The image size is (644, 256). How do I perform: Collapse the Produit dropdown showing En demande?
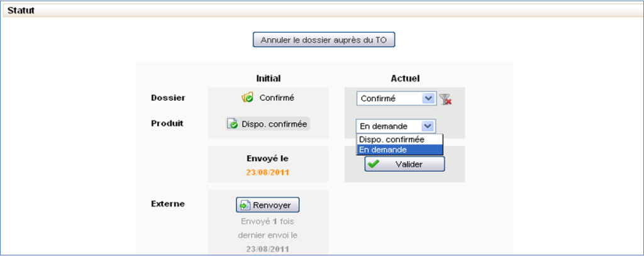(x=428, y=126)
